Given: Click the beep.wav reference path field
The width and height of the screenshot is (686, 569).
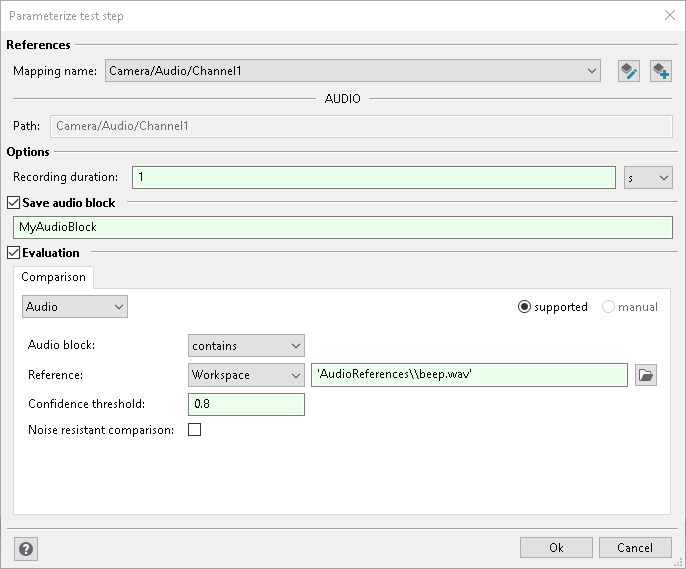Looking at the screenshot, I should 469,375.
